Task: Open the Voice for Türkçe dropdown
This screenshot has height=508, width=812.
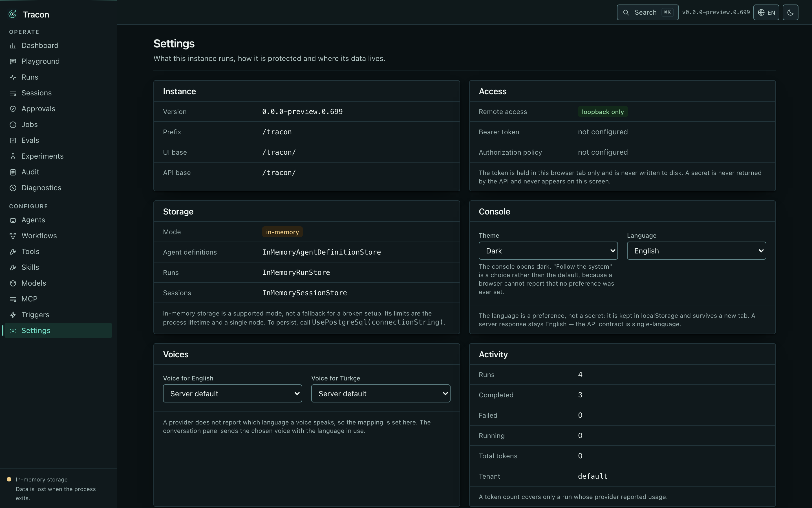Action: 381,393
